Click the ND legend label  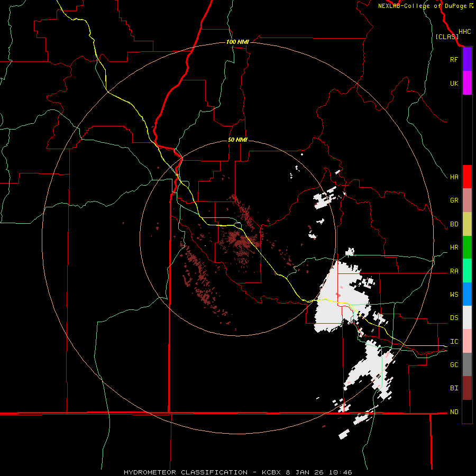click(454, 412)
